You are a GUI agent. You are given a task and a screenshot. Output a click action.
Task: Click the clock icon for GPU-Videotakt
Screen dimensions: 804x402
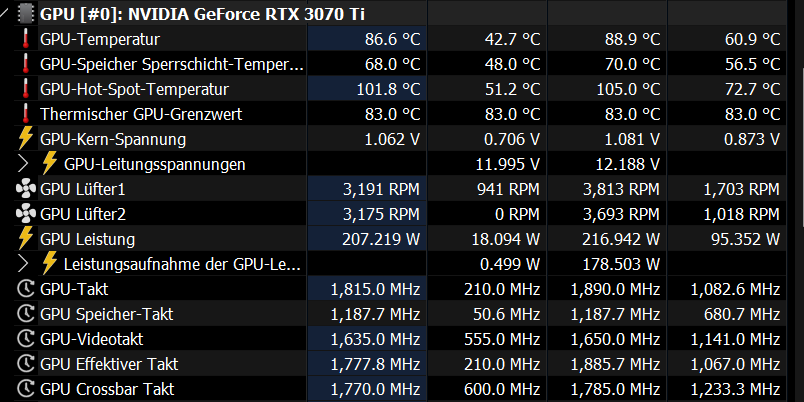[x=26, y=339]
